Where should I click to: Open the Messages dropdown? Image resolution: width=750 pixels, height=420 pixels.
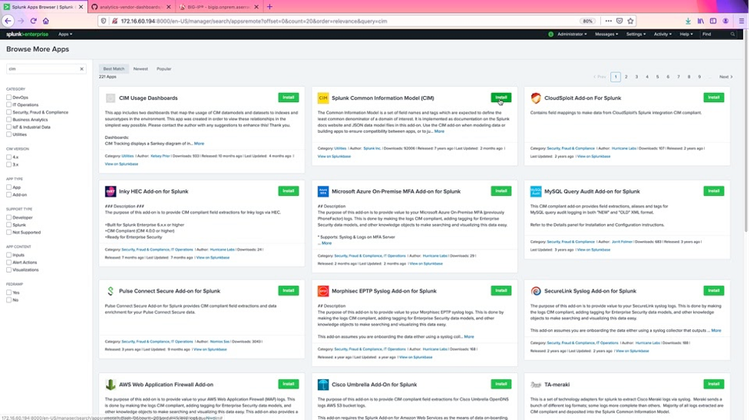pos(606,34)
